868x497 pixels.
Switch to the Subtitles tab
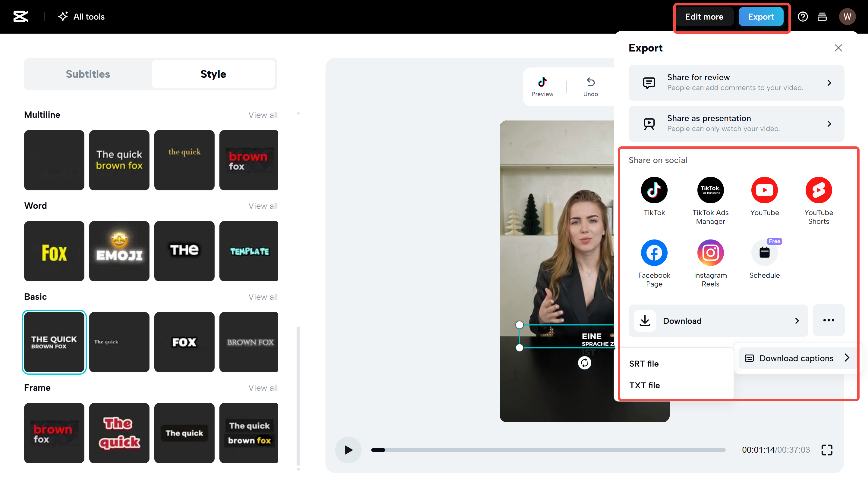pyautogui.click(x=88, y=74)
